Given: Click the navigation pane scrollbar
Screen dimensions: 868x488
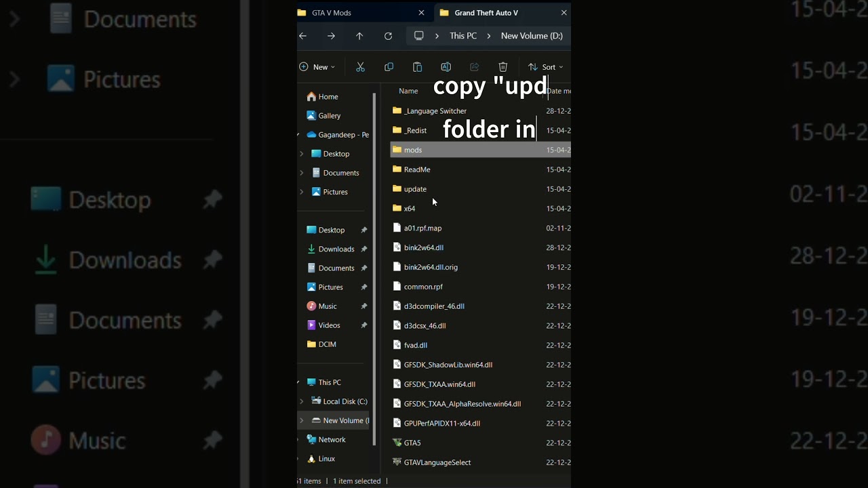Looking at the screenshot, I should (374, 269).
